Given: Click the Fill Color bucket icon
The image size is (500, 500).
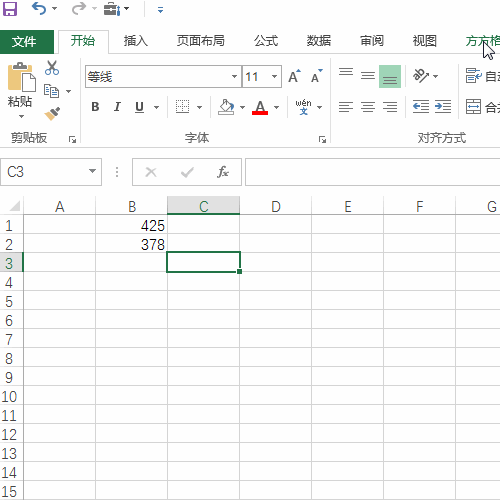Looking at the screenshot, I should pos(226,107).
